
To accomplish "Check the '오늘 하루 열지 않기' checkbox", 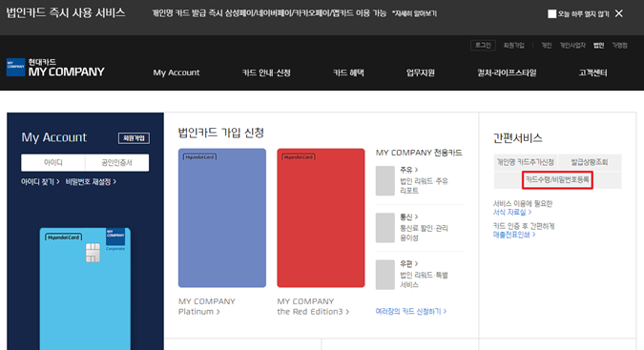I will pyautogui.click(x=552, y=14).
